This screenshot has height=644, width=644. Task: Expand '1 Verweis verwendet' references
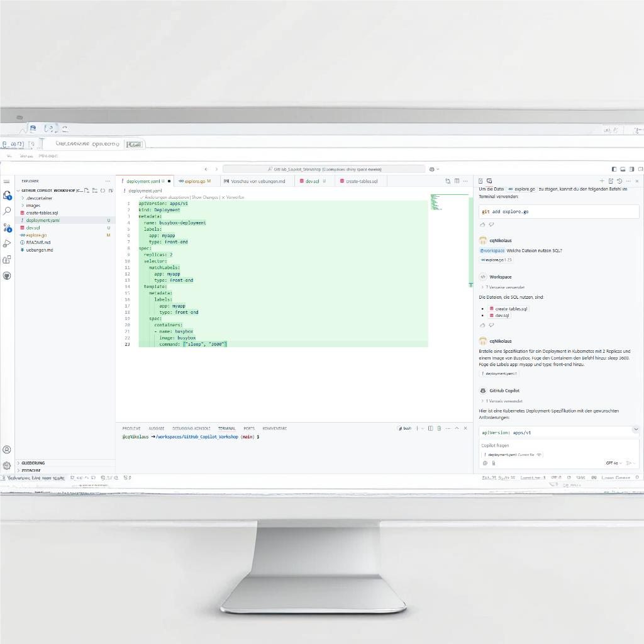point(501,401)
